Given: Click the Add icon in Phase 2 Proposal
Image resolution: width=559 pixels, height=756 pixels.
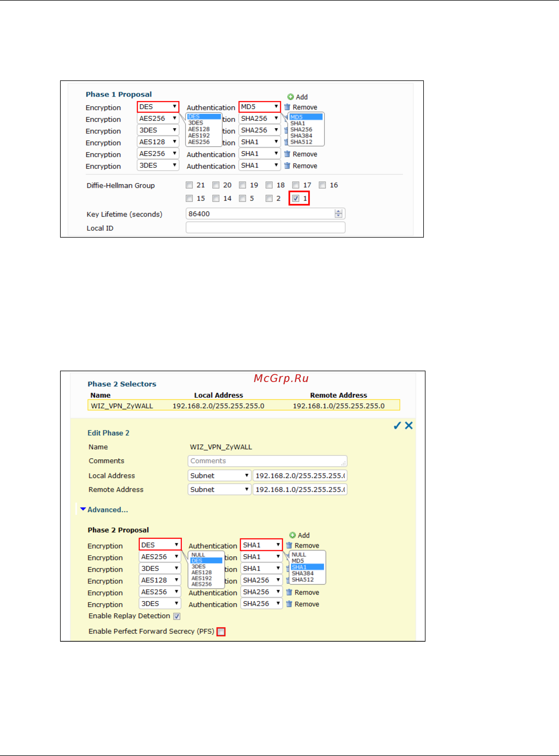Looking at the screenshot, I should [x=292, y=535].
